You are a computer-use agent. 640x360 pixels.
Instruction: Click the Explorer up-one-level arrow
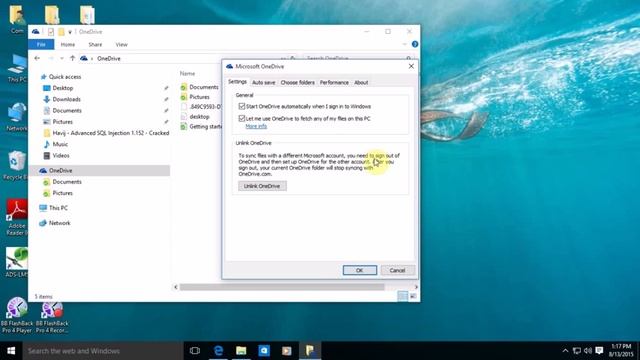click(x=72, y=58)
